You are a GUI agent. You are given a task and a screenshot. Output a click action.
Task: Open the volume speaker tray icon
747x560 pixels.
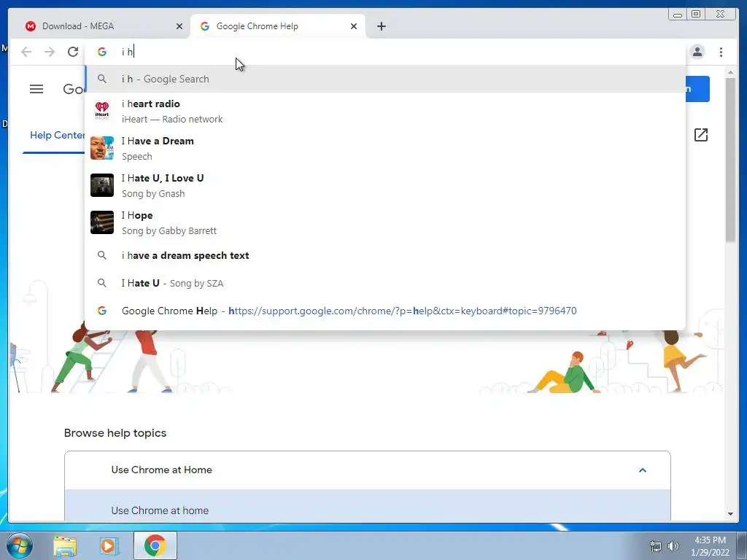point(673,546)
